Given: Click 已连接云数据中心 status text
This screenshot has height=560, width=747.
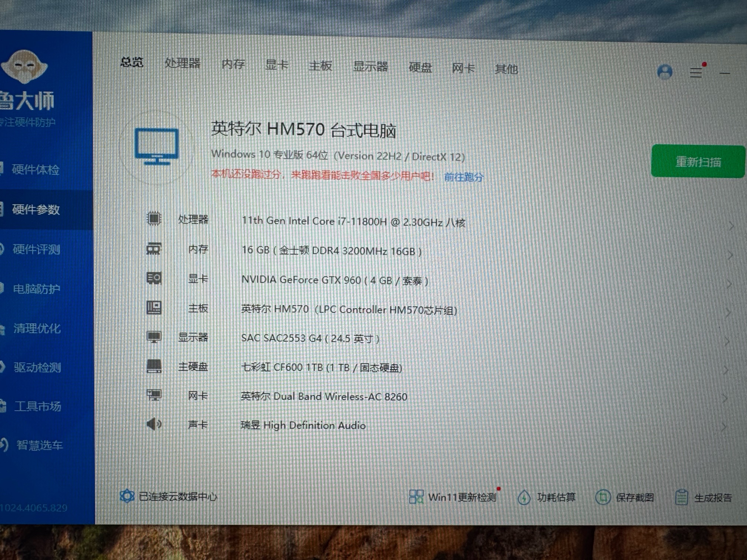Looking at the screenshot, I should tap(178, 496).
